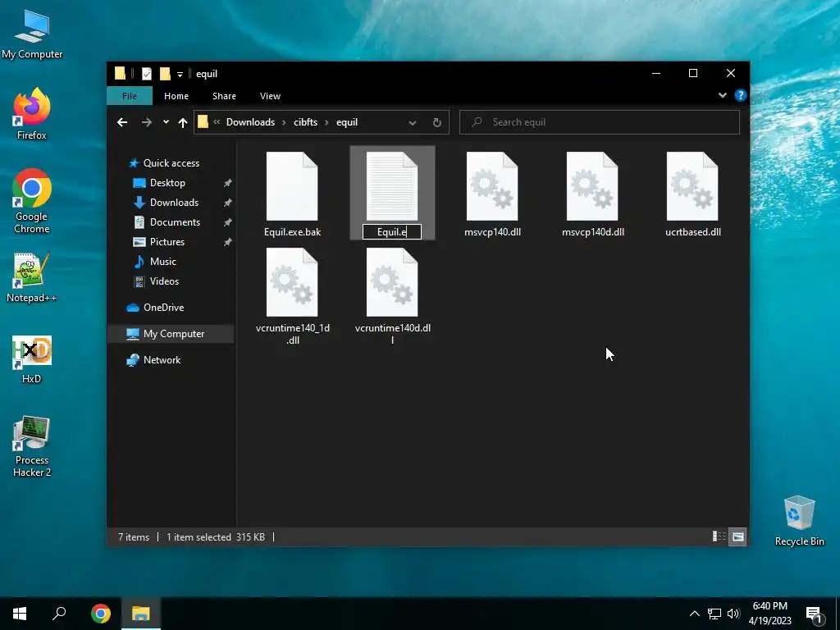Click equil in address breadcrumb
The height and width of the screenshot is (630, 840).
point(347,122)
